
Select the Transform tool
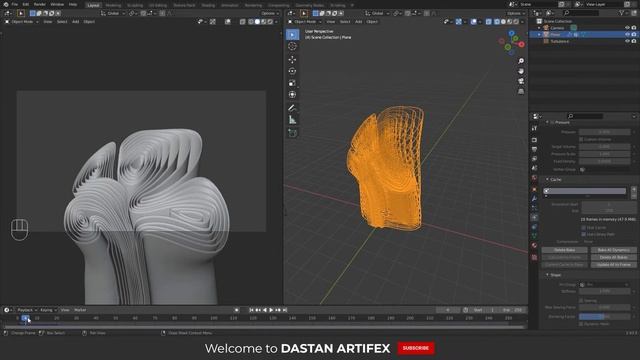292,95
